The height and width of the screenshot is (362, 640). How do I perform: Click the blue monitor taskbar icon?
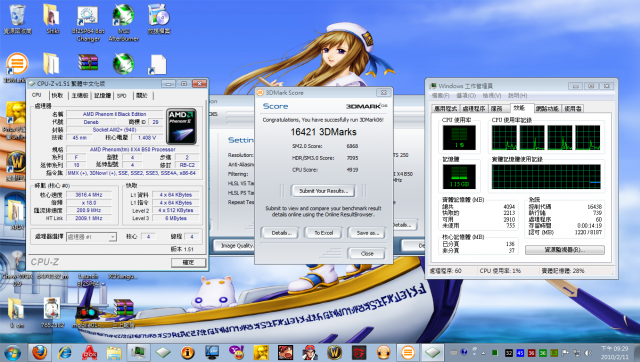point(212,352)
